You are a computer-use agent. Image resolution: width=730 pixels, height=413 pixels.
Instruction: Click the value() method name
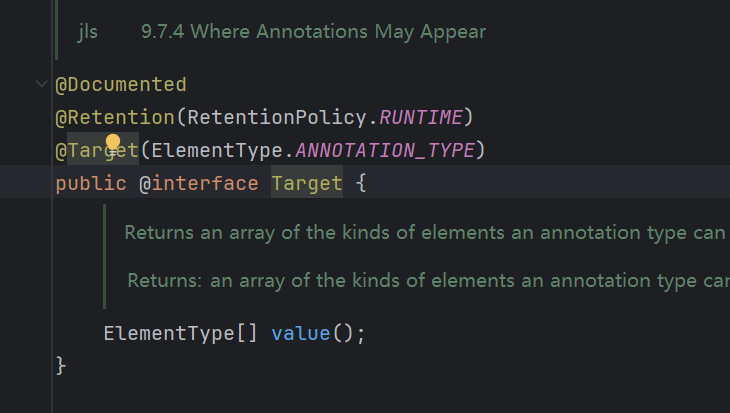(x=301, y=333)
